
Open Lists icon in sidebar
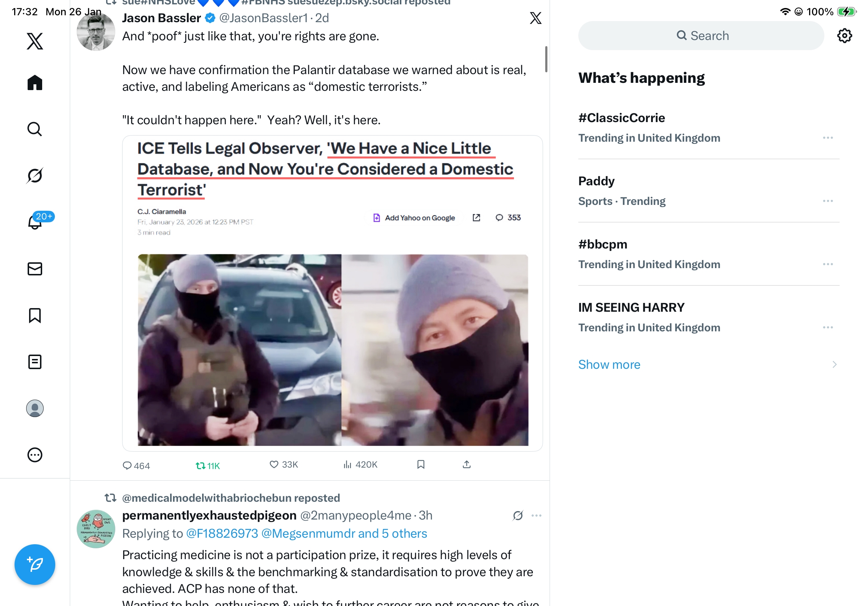pyautogui.click(x=35, y=361)
